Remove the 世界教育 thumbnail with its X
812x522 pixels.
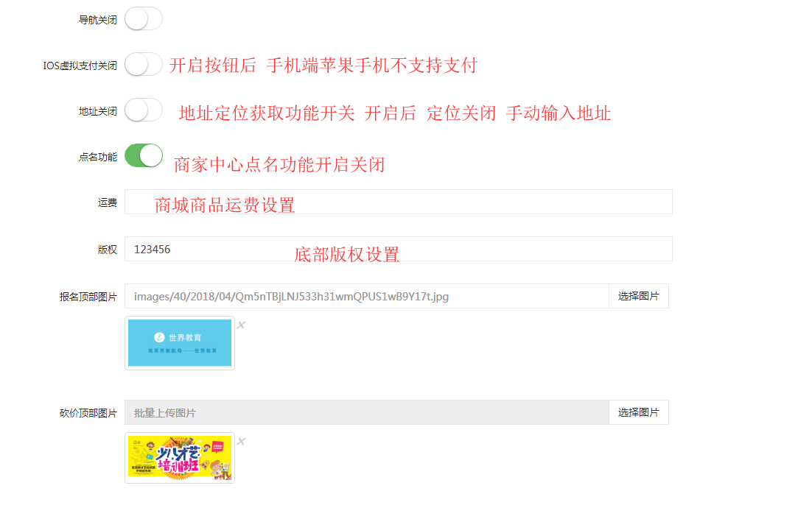242,325
